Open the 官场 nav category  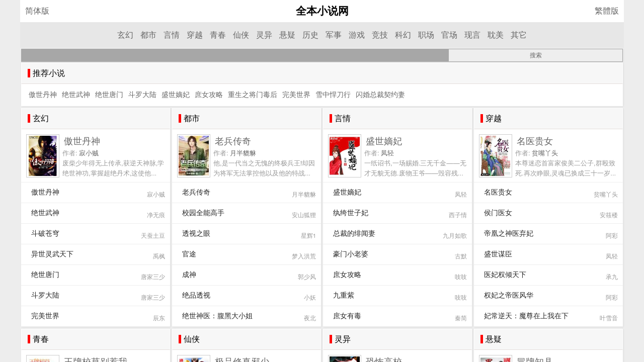449,35
